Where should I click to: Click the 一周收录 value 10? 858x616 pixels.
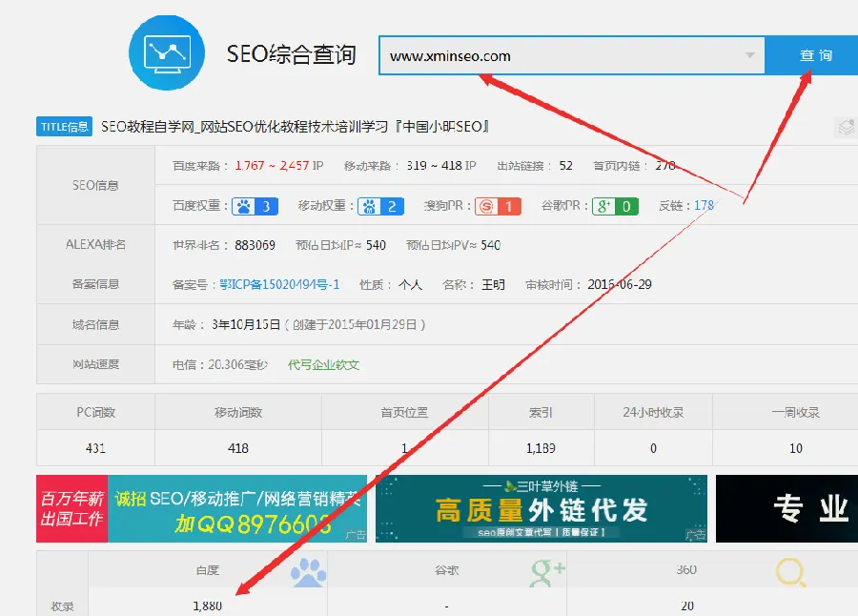point(796,448)
